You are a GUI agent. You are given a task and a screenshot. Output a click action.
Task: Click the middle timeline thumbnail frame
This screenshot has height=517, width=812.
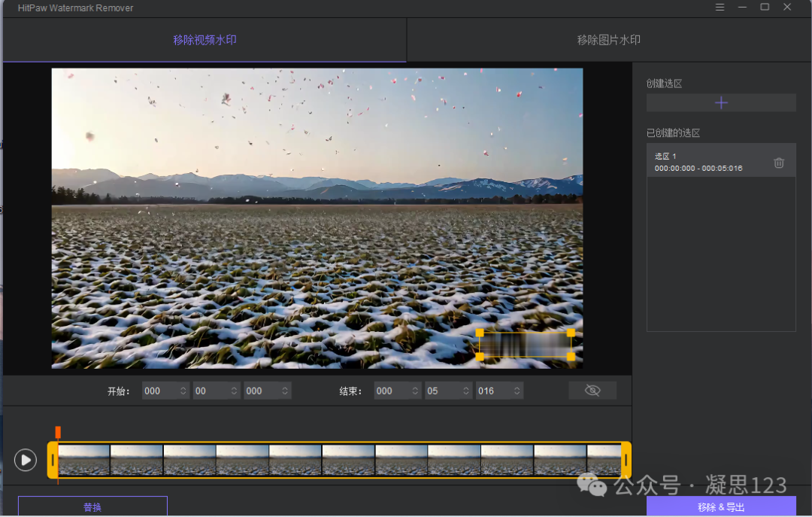pyautogui.click(x=349, y=460)
